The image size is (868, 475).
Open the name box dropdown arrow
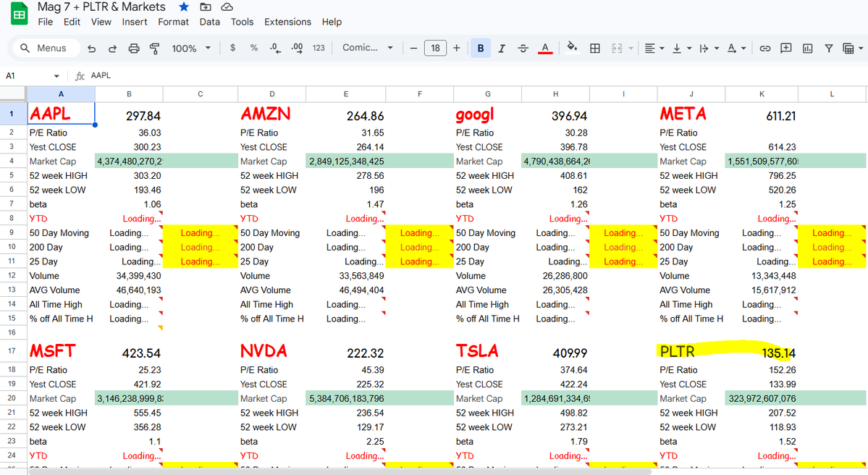pos(56,76)
